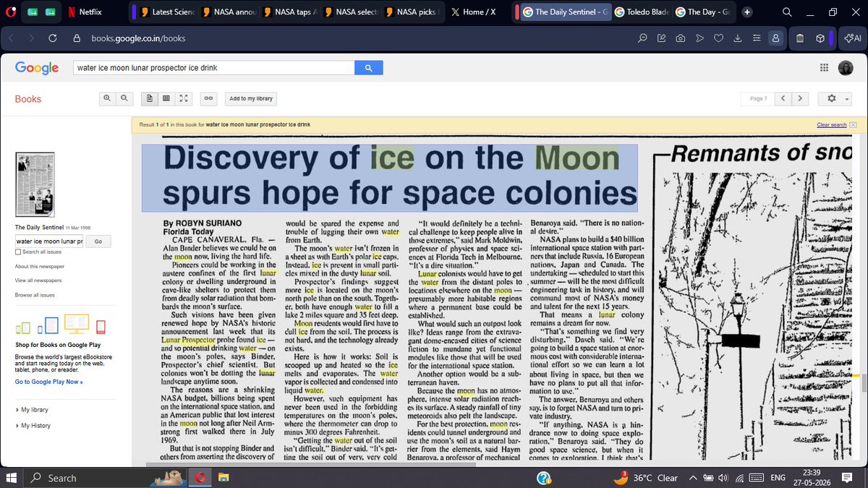Click the zoom out magnifier button
Viewport: 868px width, 488px height.
click(124, 98)
